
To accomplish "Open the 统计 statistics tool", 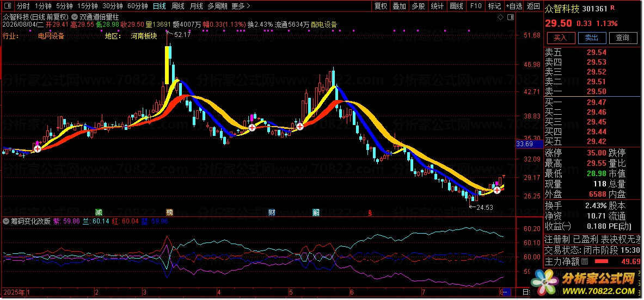I will pyautogui.click(x=437, y=6).
